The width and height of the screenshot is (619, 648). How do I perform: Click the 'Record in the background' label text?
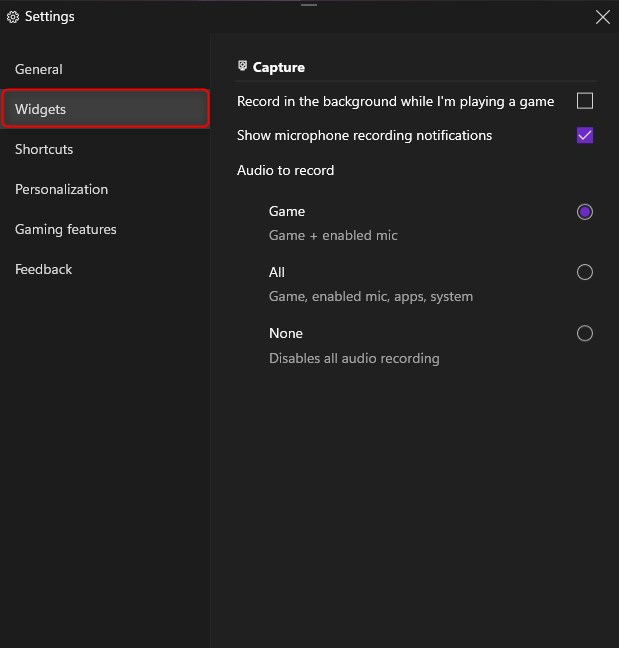coord(395,101)
